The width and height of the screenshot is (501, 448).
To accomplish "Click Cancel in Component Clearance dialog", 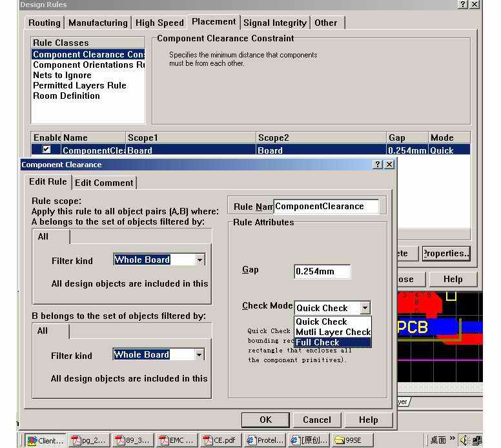I will click(x=317, y=420).
